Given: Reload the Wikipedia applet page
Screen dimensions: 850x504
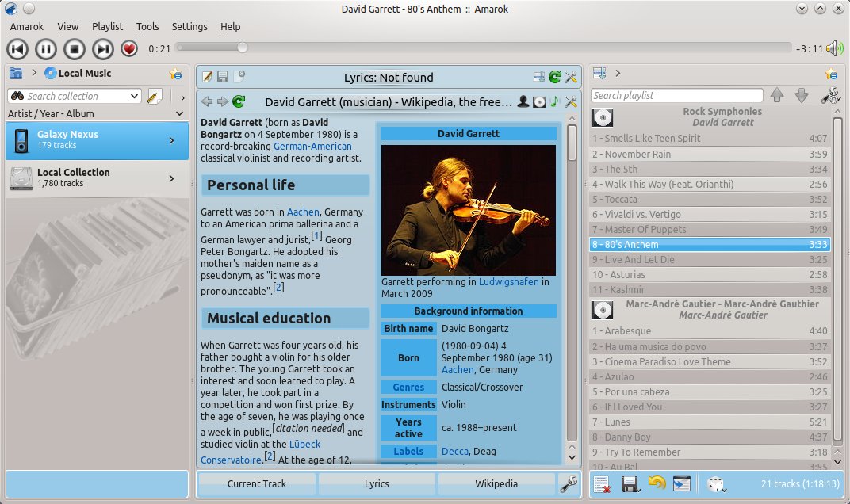Looking at the screenshot, I should point(239,101).
